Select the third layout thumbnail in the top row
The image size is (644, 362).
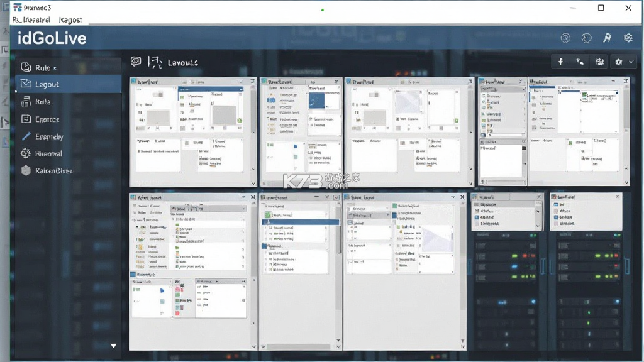[409, 132]
